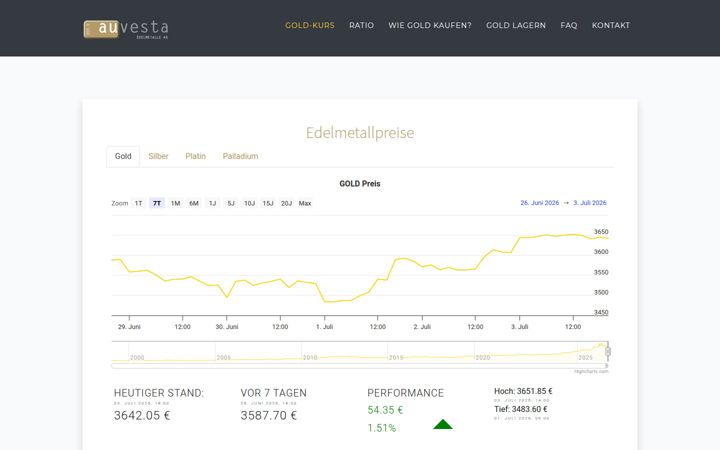
Task: Click the 3. Juli x-axis label
Action: (x=519, y=327)
